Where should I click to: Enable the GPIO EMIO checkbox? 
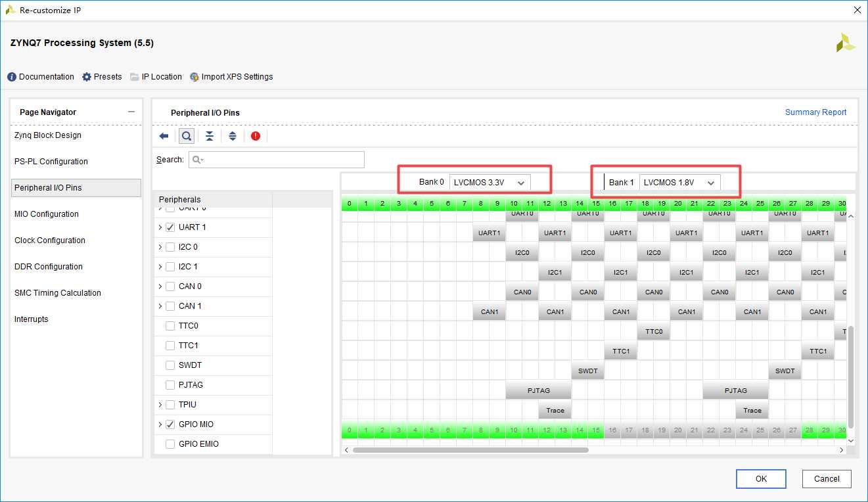pos(170,444)
